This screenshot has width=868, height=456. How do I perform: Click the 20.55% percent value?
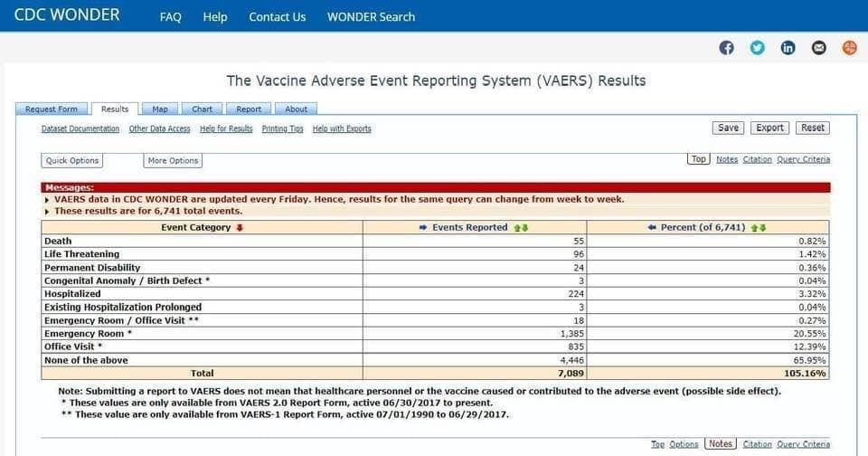809,334
